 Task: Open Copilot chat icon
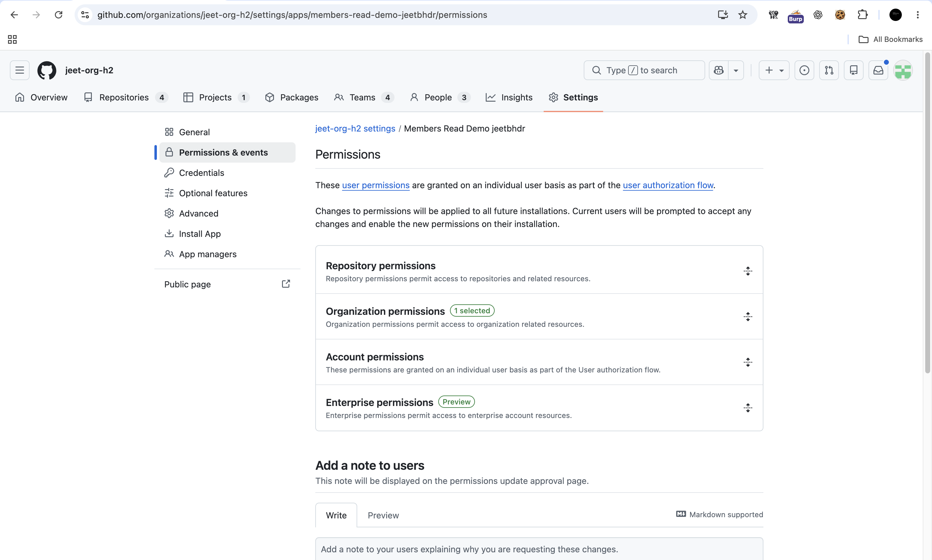click(x=719, y=70)
